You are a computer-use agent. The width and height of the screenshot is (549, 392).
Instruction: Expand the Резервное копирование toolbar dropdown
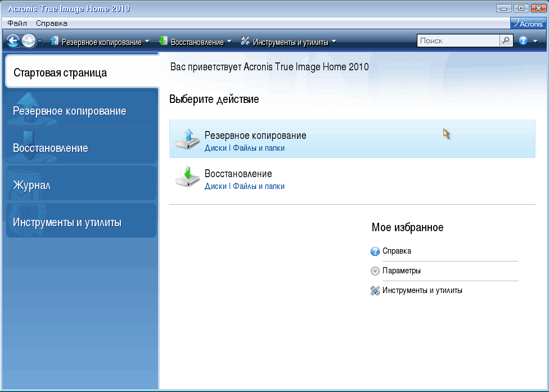(x=147, y=42)
